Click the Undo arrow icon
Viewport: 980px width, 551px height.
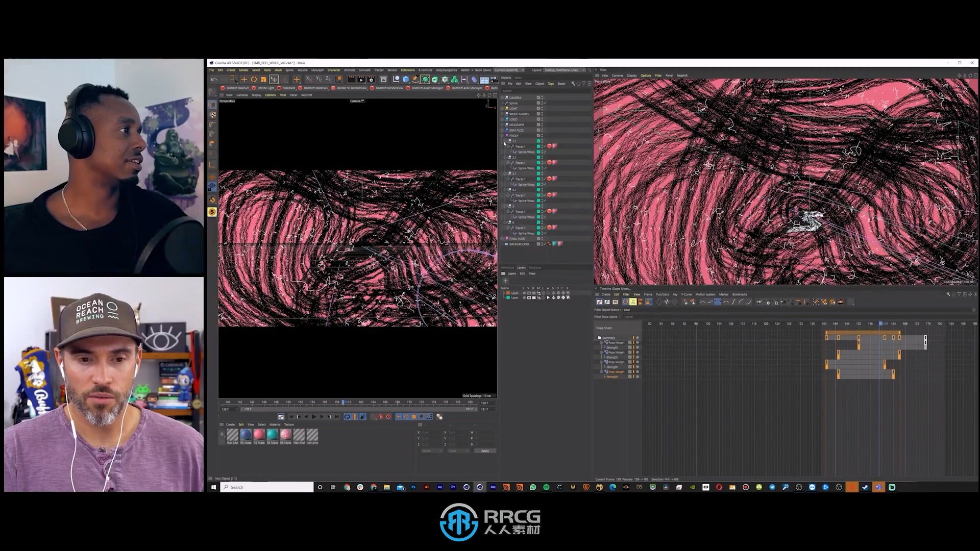(x=214, y=80)
